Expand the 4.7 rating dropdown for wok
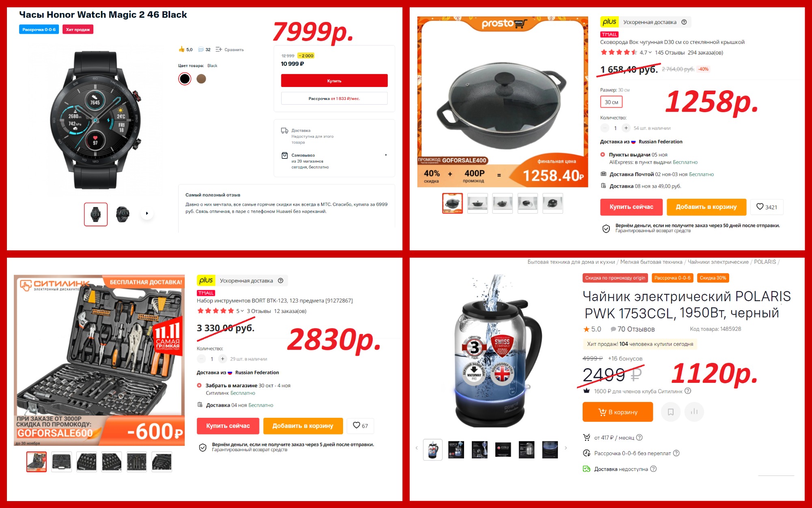 pos(650,52)
